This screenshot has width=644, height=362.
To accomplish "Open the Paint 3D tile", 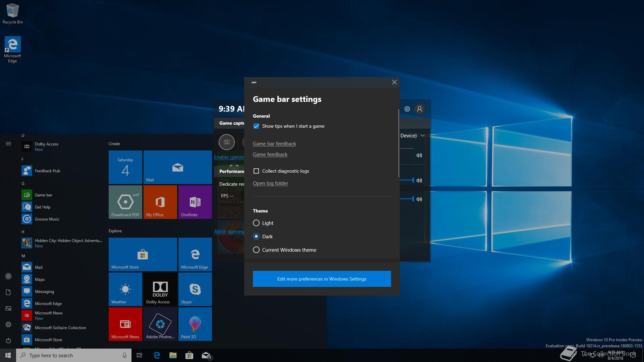I will [x=195, y=324].
